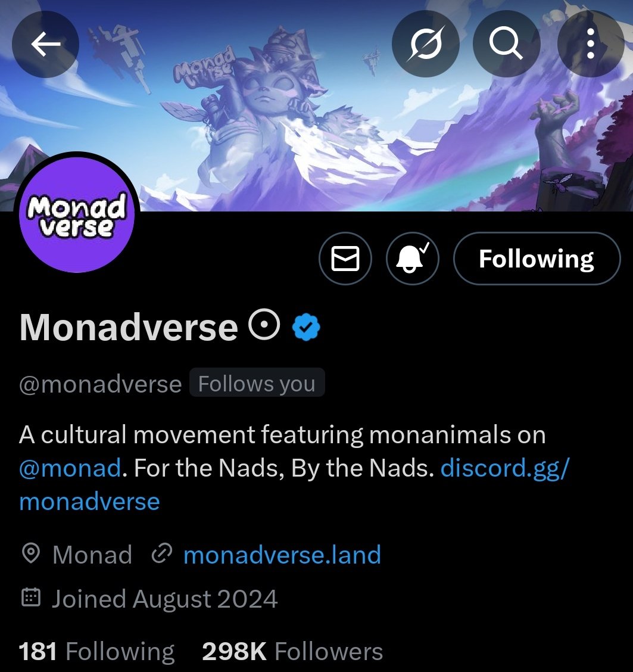Toggle post notifications bell
Image resolution: width=633 pixels, height=672 pixels.
(413, 259)
